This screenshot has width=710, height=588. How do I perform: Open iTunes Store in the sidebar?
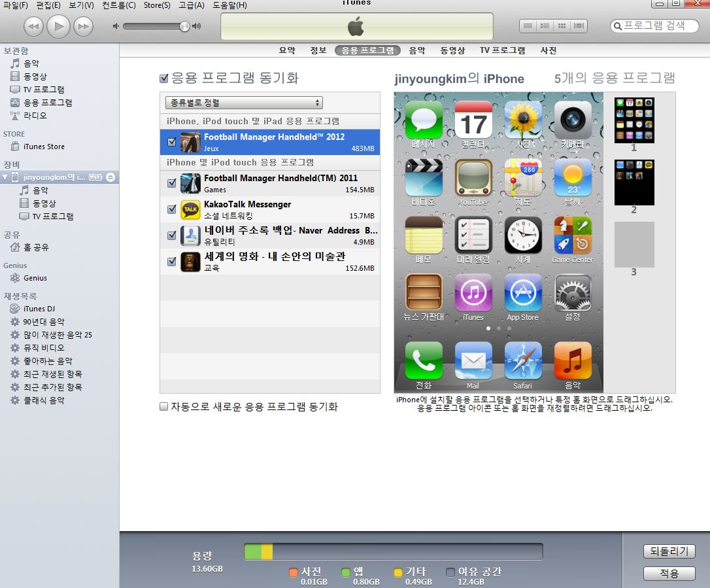click(x=44, y=147)
